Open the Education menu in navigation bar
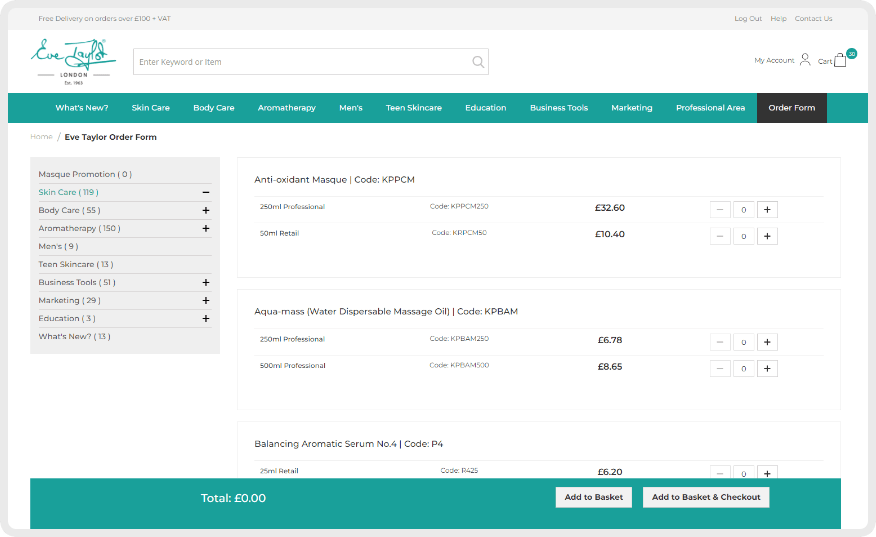The width and height of the screenshot is (876, 537). [x=485, y=108]
